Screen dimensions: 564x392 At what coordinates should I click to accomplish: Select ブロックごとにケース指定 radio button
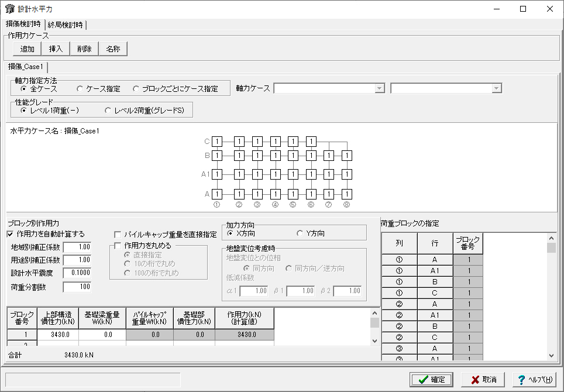[x=136, y=88]
